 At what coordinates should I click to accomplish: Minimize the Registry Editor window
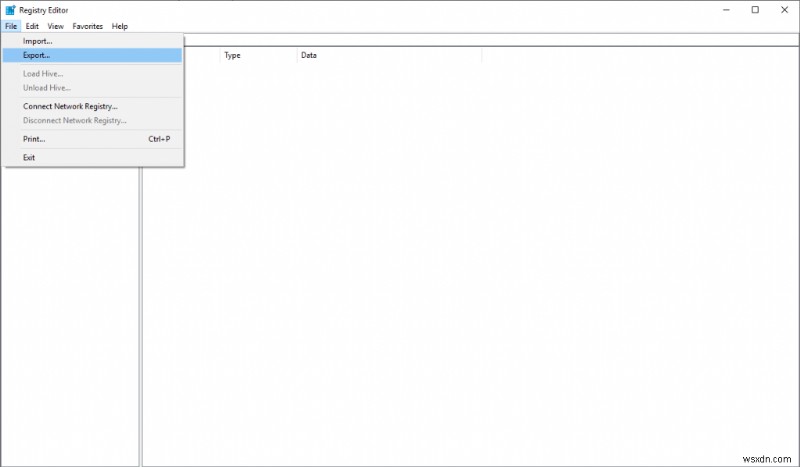point(726,10)
